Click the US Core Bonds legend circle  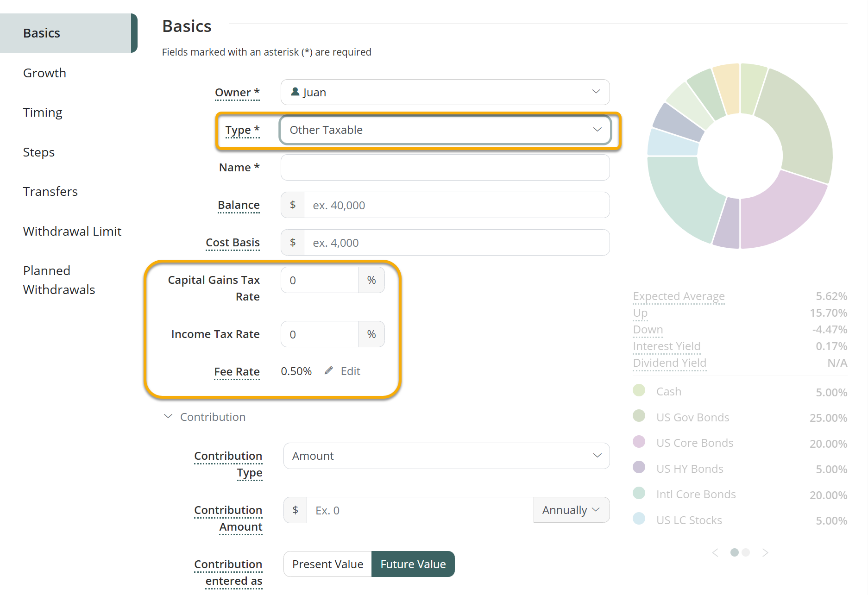tap(639, 442)
